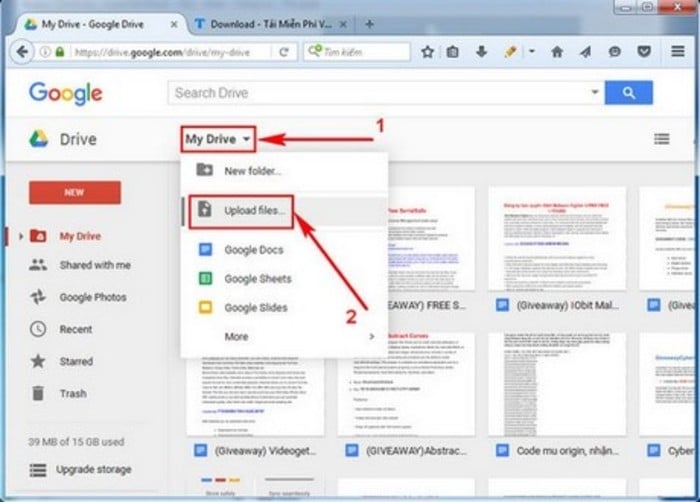Image resolution: width=700 pixels, height=502 pixels.
Task: Open the Trash folder
Action: click(x=73, y=393)
